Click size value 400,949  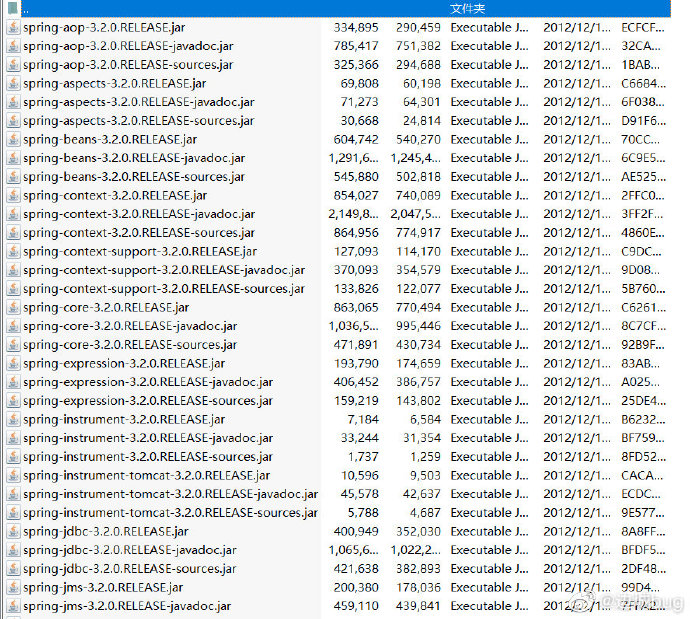point(356,531)
